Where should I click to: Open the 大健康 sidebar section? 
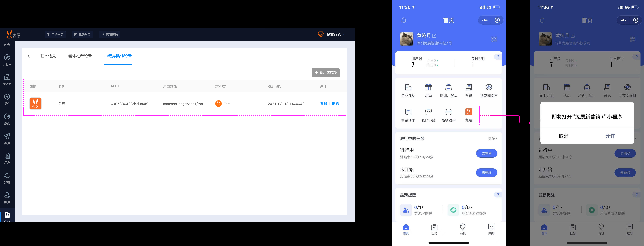point(7,80)
